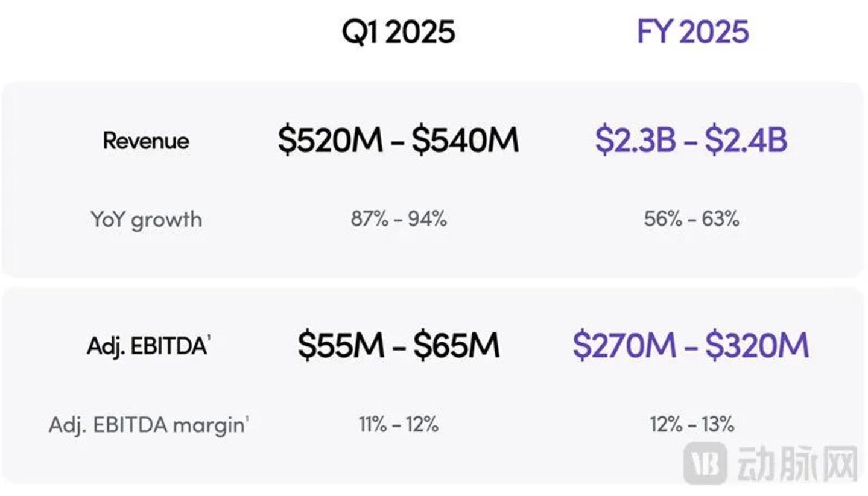Image resolution: width=868 pixels, height=496 pixels.
Task: Select the Q1 2025 column header
Action: point(398,31)
